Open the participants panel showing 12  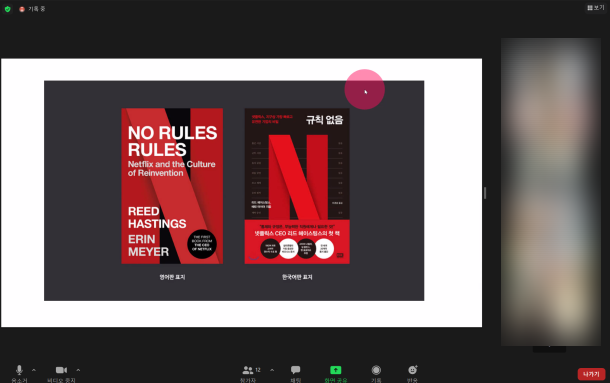[x=251, y=370]
